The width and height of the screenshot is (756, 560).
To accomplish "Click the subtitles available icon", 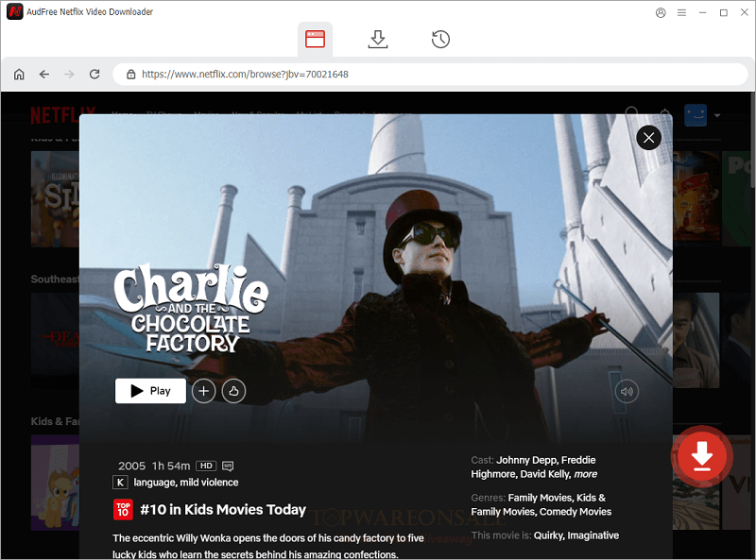I will pos(228,466).
